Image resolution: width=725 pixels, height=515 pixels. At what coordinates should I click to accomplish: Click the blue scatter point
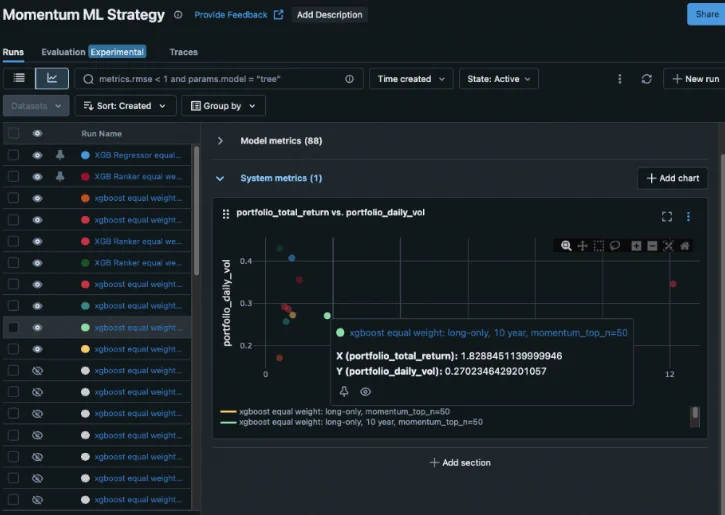point(292,258)
